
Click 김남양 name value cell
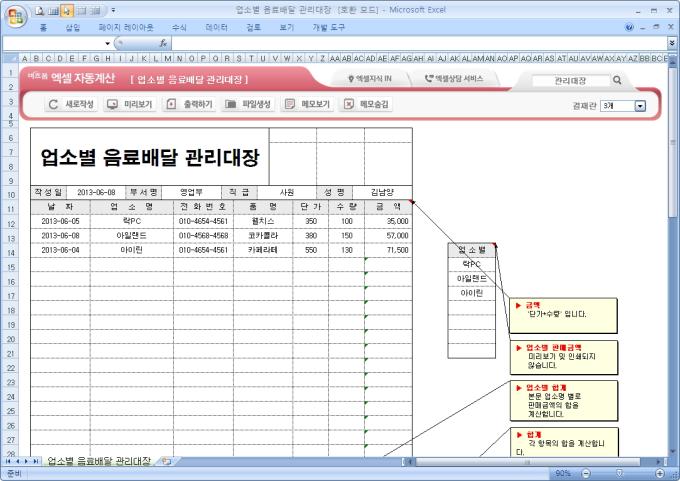tap(382, 192)
